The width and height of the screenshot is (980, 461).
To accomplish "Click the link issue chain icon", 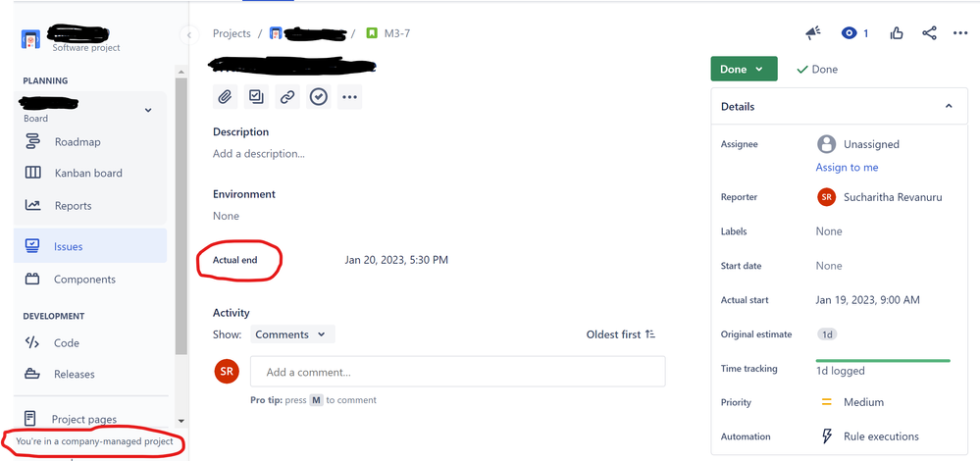I will (287, 97).
